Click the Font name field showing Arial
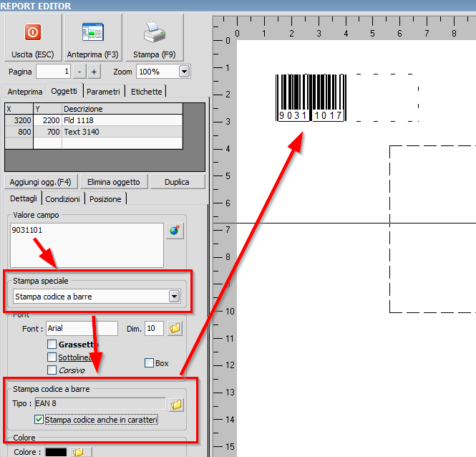This screenshot has height=457, width=476. (82, 328)
